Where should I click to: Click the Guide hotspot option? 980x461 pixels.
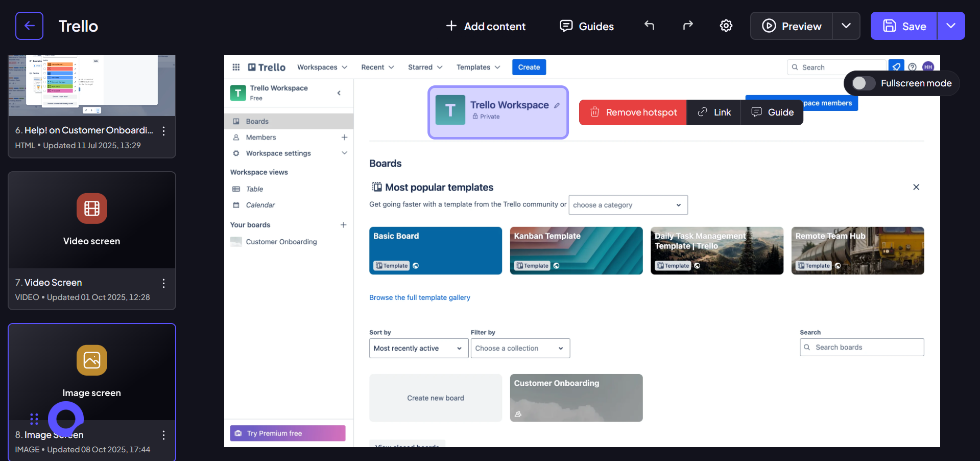pyautogui.click(x=772, y=112)
